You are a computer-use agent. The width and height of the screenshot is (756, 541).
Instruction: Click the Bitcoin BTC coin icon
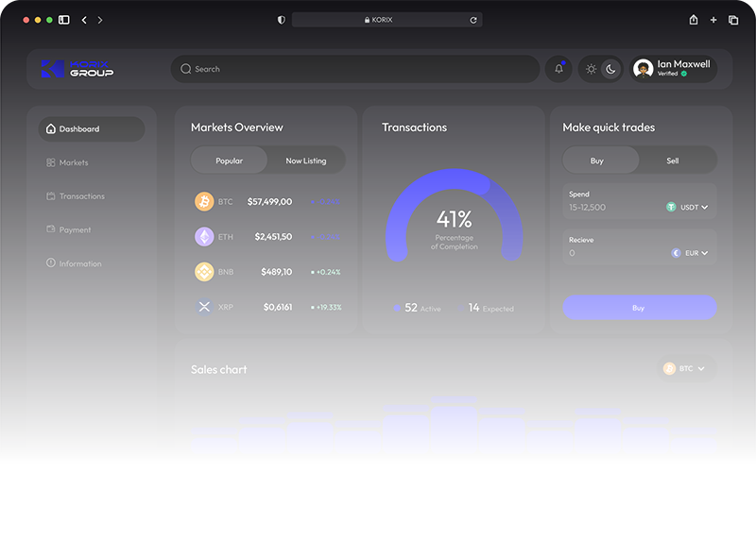click(204, 201)
